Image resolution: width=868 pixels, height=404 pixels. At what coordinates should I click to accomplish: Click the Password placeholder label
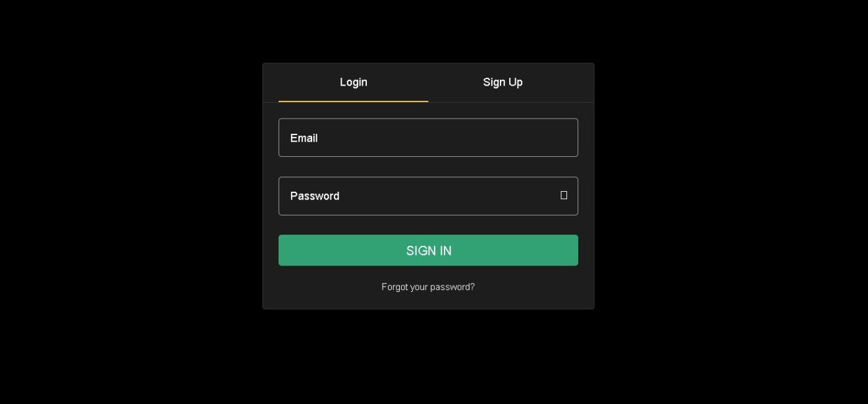(315, 196)
